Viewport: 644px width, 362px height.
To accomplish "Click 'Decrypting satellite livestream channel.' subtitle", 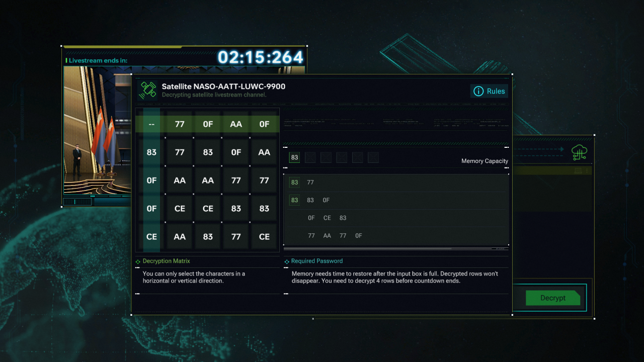I will [214, 95].
